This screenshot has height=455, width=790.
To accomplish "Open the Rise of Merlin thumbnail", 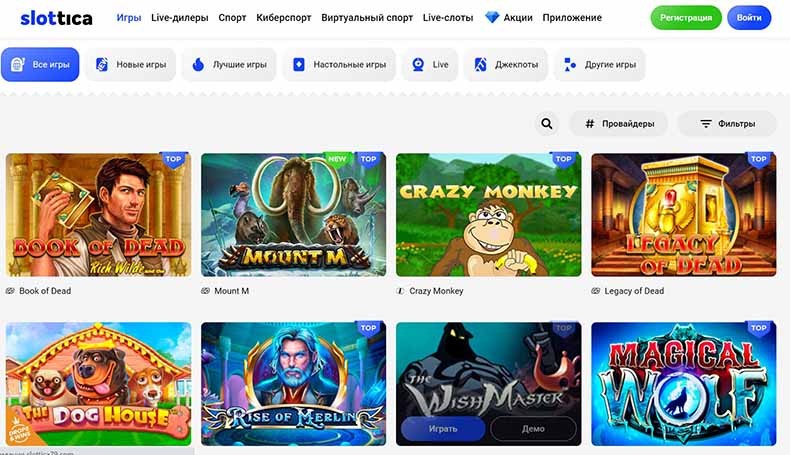I will coord(293,384).
